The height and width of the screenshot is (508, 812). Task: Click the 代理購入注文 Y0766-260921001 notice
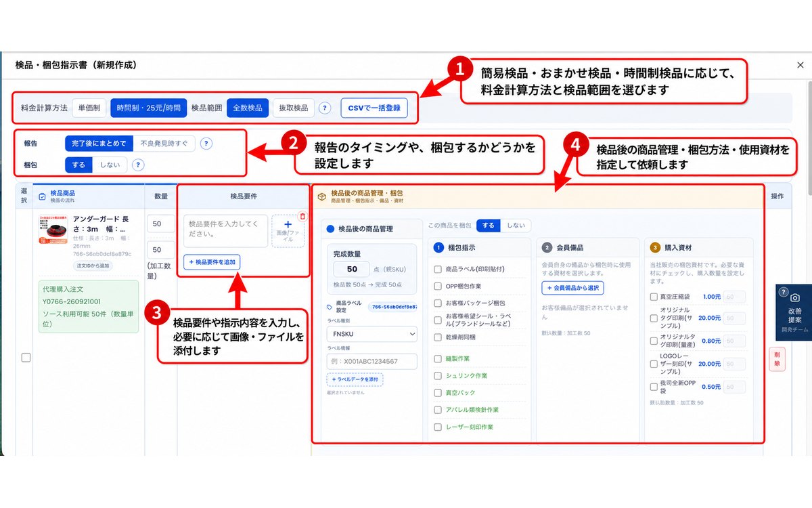(x=89, y=307)
